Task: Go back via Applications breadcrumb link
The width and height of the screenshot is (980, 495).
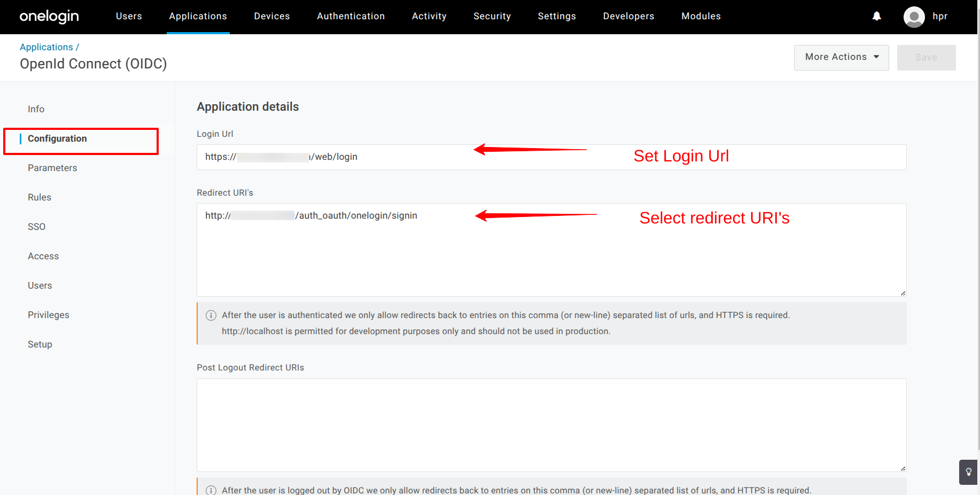Action: 46,47
